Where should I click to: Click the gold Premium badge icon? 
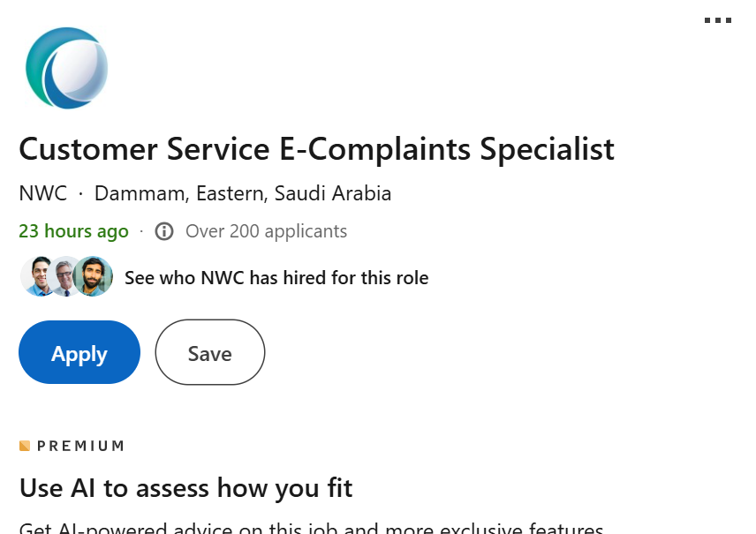coord(25,446)
